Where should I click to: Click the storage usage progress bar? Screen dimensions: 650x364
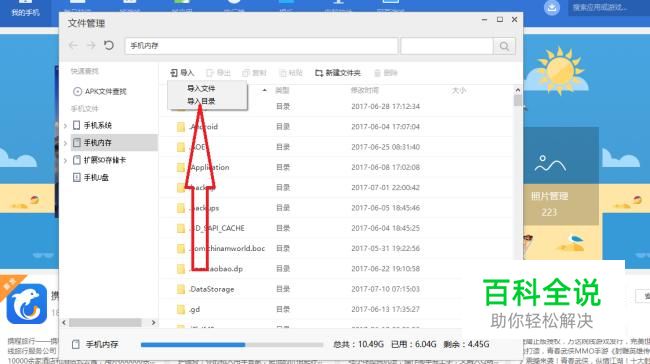coord(232,345)
